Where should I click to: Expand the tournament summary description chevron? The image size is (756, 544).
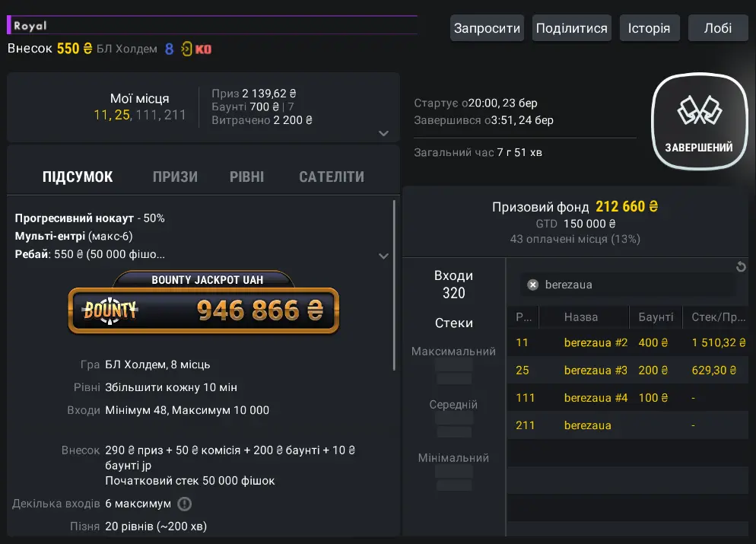coord(384,256)
